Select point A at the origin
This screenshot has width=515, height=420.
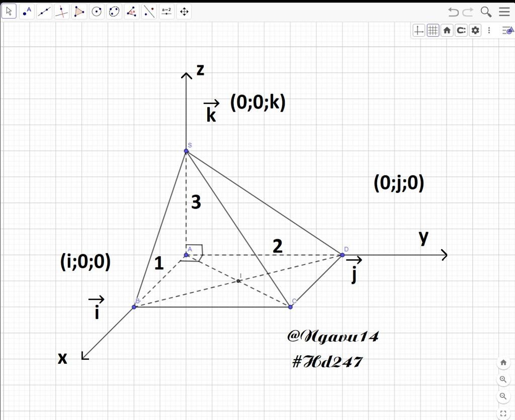pos(186,255)
